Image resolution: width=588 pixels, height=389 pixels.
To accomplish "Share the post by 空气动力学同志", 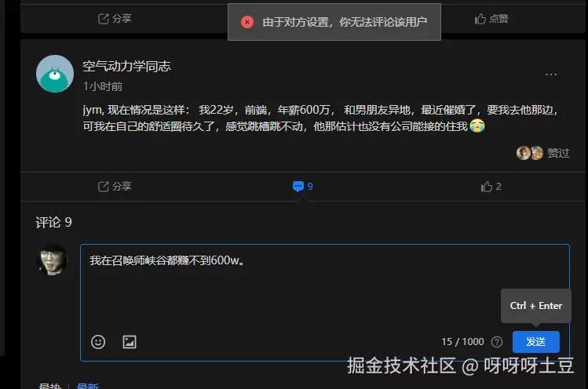I will point(115,187).
